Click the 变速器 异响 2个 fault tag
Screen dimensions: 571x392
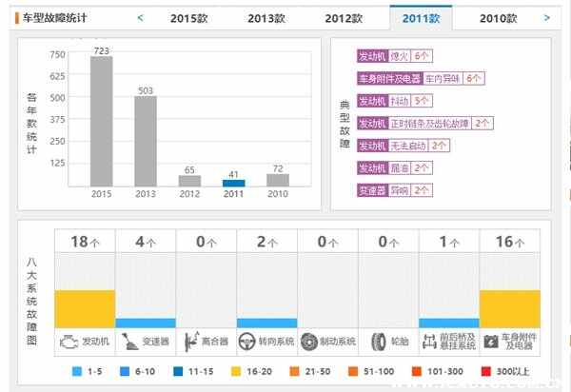[x=395, y=190]
